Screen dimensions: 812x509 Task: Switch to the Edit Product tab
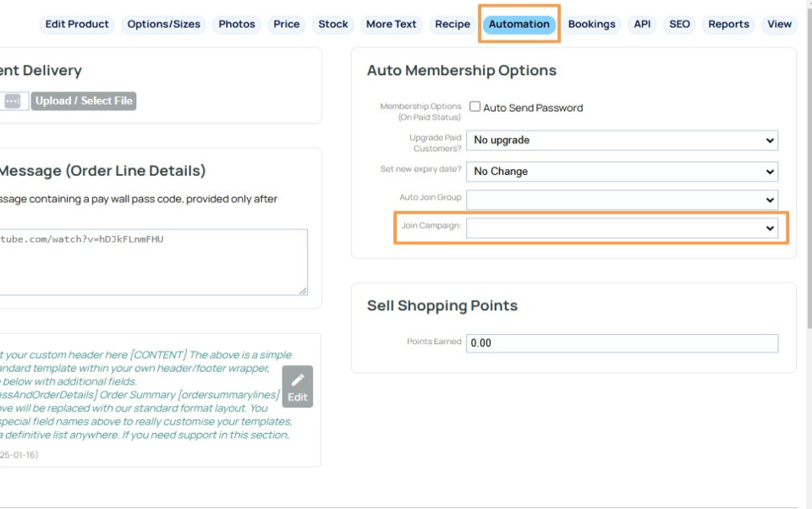point(77,25)
